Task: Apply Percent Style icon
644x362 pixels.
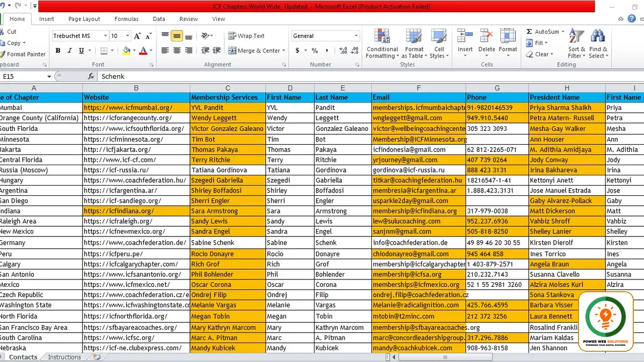Action: 314,51
